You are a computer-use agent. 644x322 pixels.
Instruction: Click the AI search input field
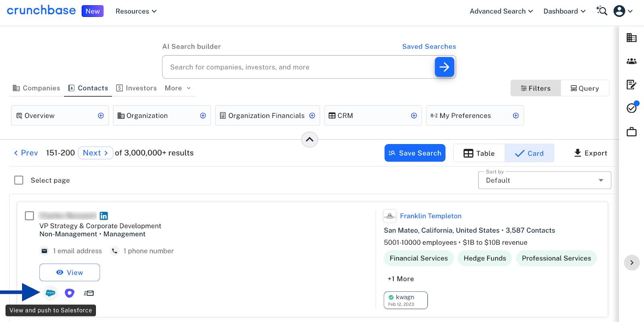coord(299,67)
